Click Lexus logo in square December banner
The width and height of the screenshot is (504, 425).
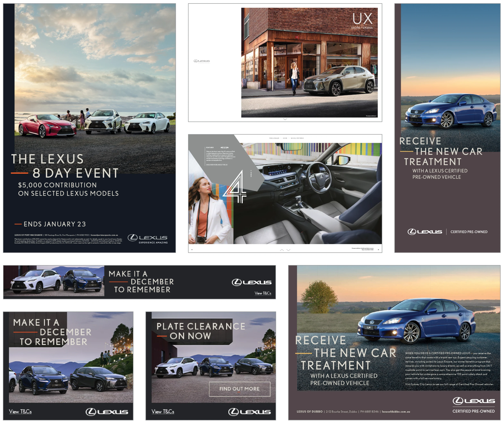pyautogui.click(x=107, y=412)
